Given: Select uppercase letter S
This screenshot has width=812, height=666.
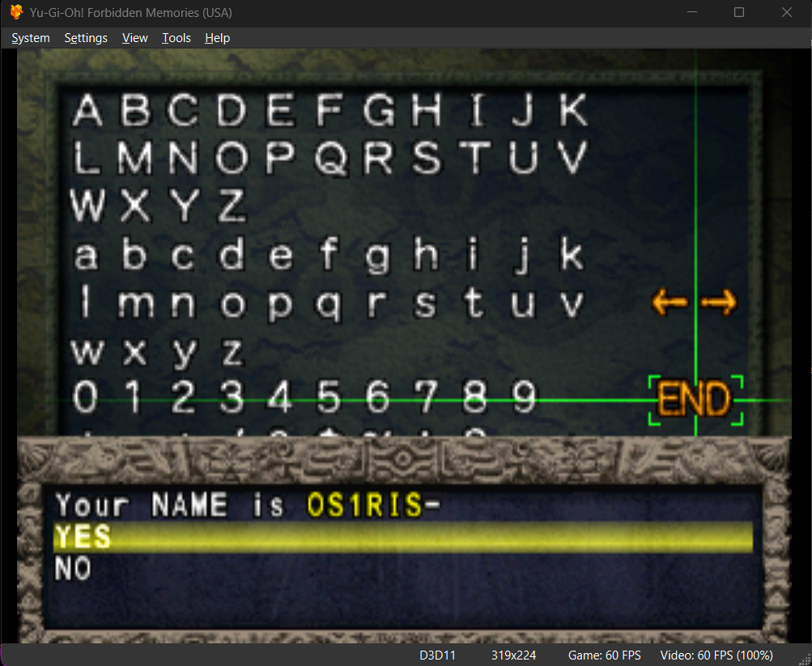Looking at the screenshot, I should [x=427, y=157].
